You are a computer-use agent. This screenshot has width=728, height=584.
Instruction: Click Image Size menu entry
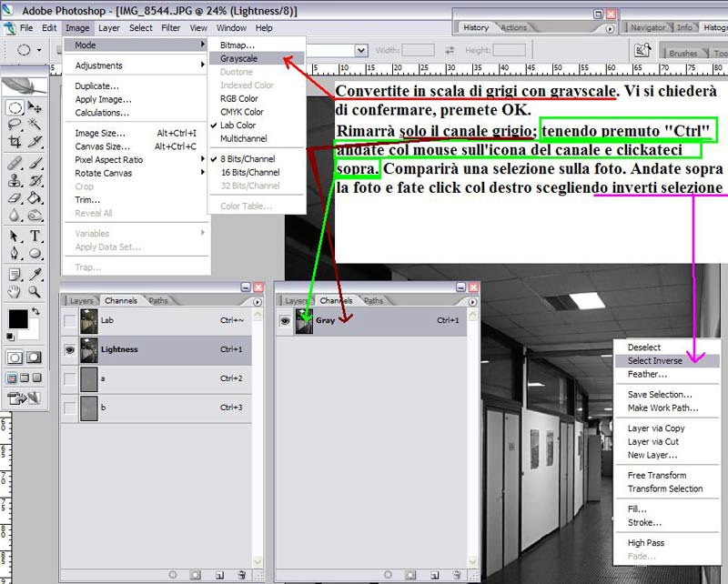pyautogui.click(x=136, y=133)
